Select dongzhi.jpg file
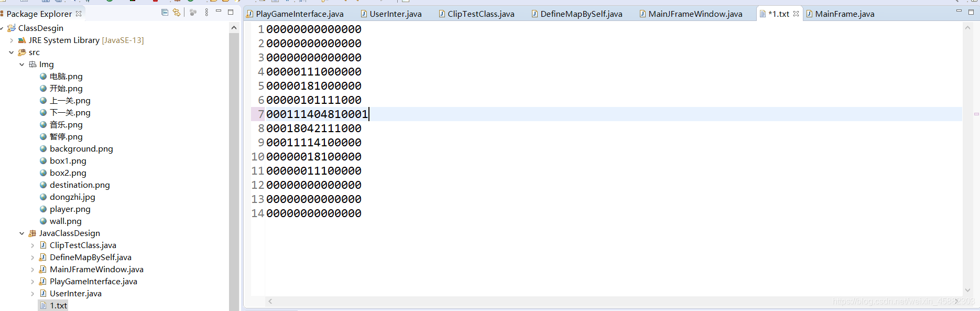980x311 pixels. (x=72, y=197)
